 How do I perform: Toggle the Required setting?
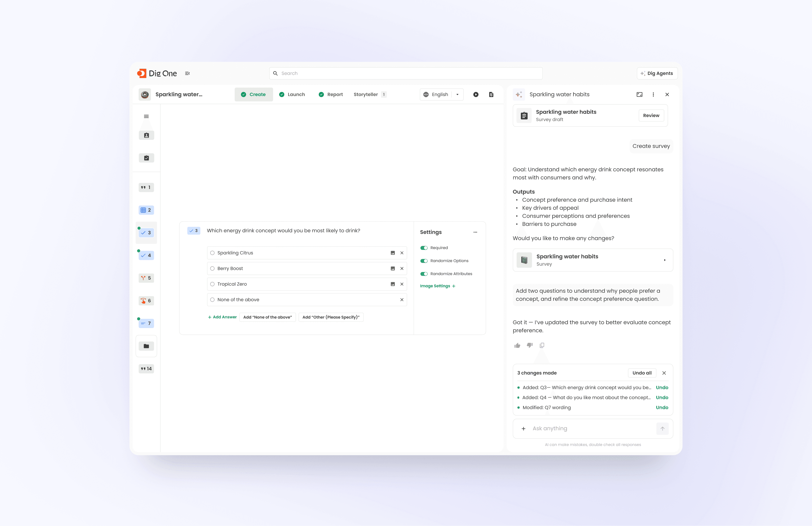[x=424, y=248]
